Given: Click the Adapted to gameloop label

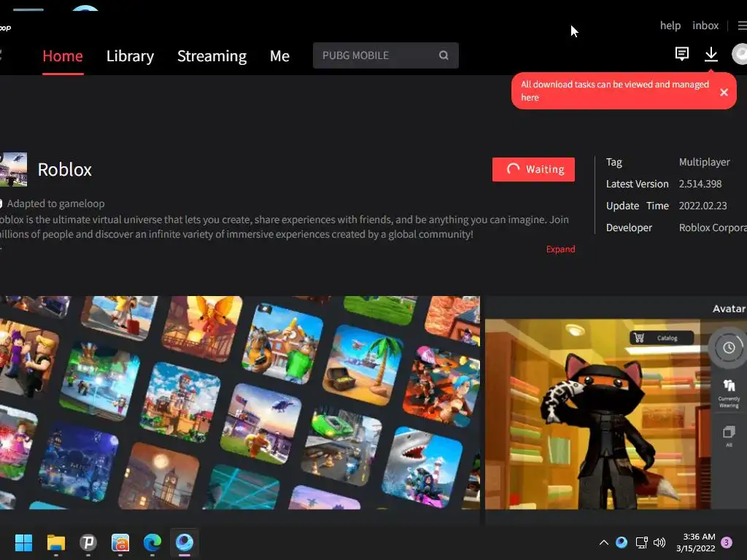Looking at the screenshot, I should click(x=55, y=203).
